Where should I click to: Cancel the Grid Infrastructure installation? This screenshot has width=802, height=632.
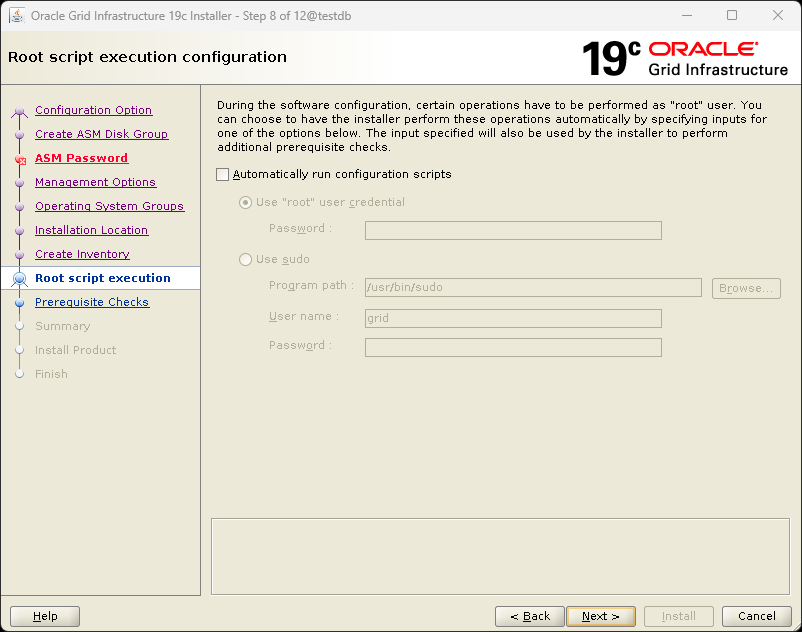click(757, 616)
